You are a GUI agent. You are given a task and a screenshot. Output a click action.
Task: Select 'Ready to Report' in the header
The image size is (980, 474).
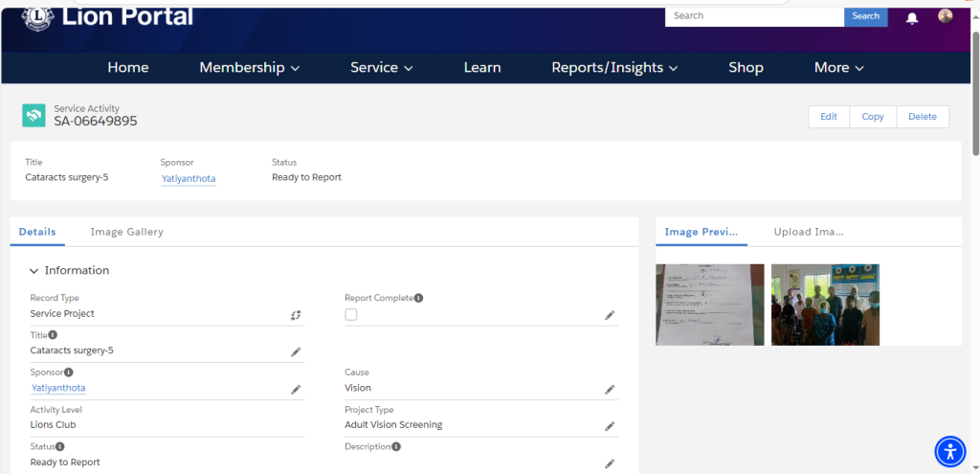(x=307, y=177)
